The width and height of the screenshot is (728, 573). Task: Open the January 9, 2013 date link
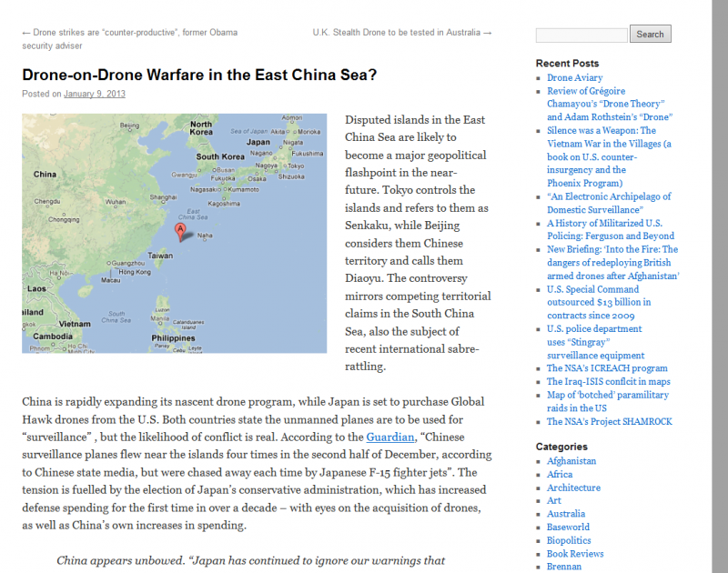click(95, 94)
